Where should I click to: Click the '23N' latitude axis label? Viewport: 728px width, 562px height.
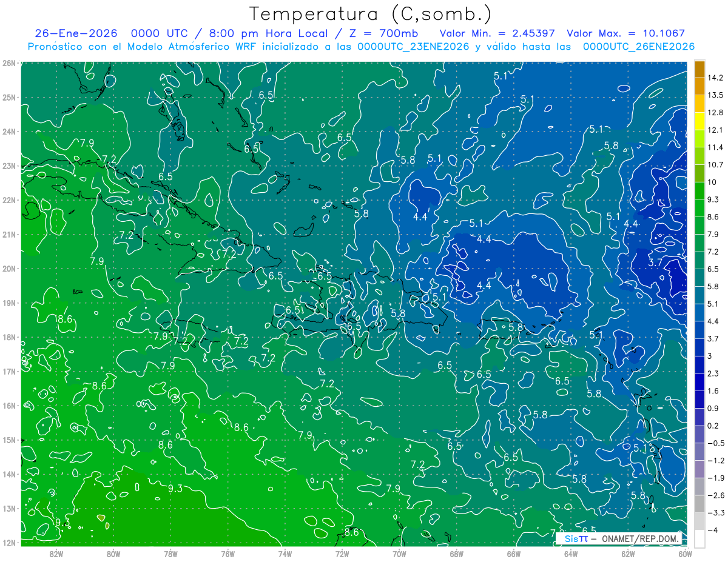pos(9,166)
